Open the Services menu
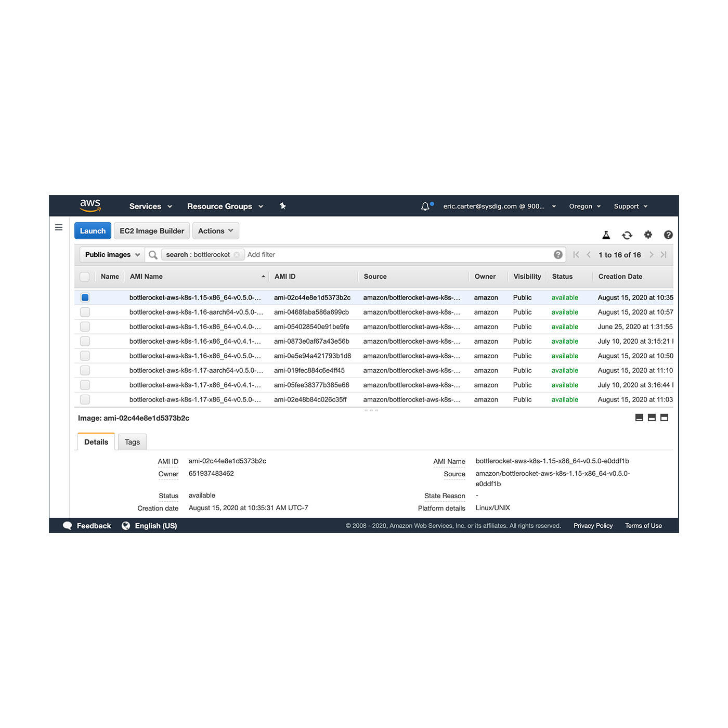Viewport: 728px width, 728px height. 150,206
